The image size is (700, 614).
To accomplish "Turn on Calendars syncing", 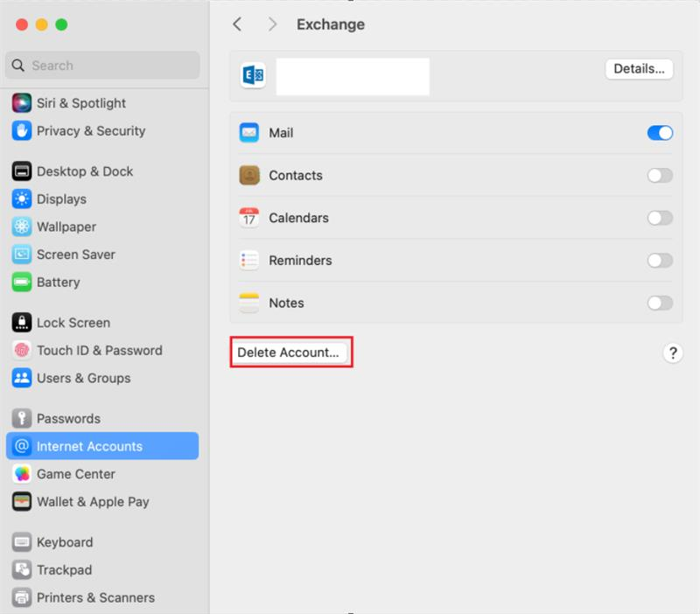I will (659, 218).
